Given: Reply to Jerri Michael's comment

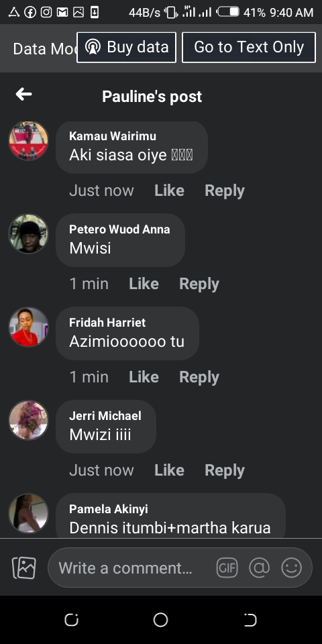Looking at the screenshot, I should pos(225,470).
